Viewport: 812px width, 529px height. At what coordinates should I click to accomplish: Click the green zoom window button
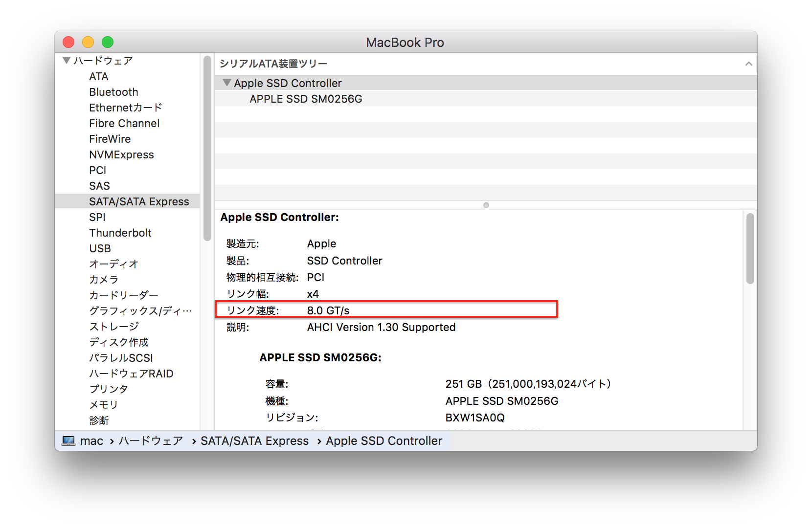108,42
